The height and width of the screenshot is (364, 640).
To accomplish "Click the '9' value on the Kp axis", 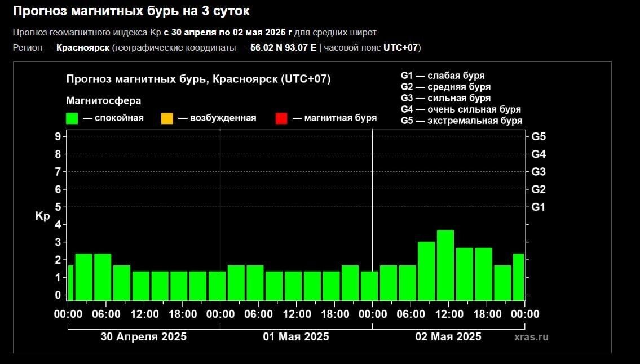I will [x=58, y=136].
